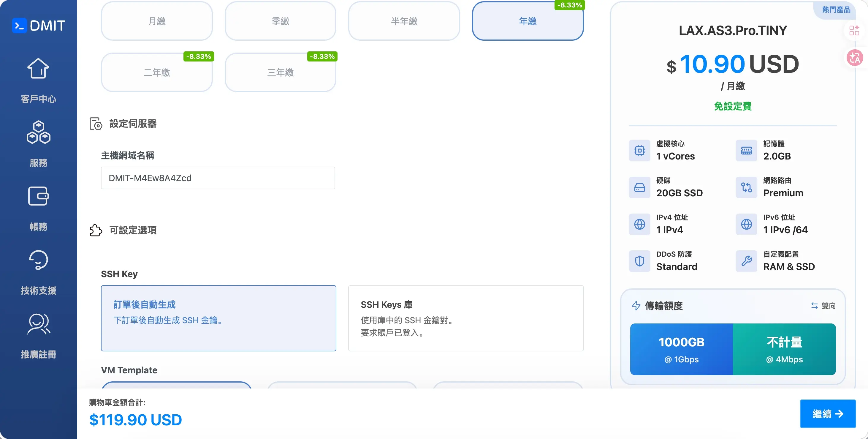Click the 1 vCores value
The width and height of the screenshot is (868, 439).
(675, 156)
